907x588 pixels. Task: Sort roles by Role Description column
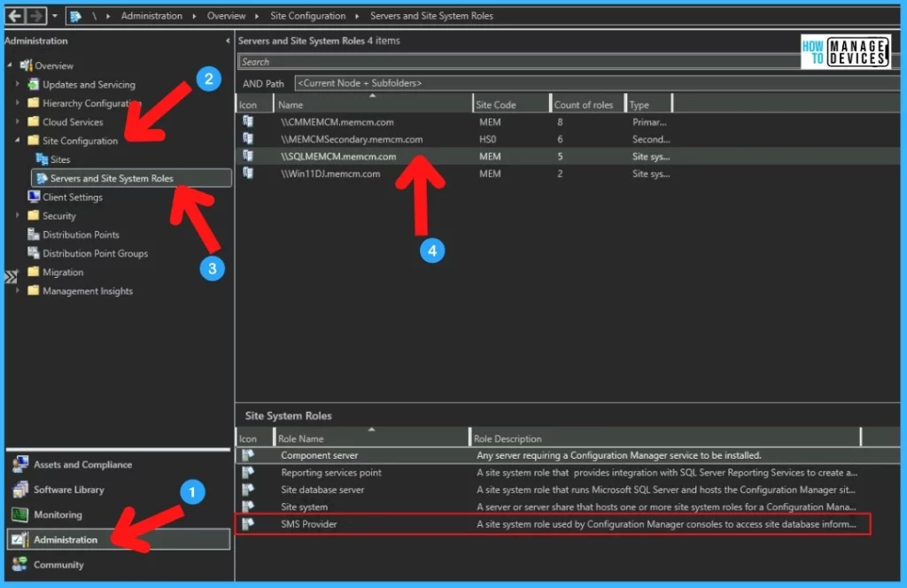(x=665, y=438)
